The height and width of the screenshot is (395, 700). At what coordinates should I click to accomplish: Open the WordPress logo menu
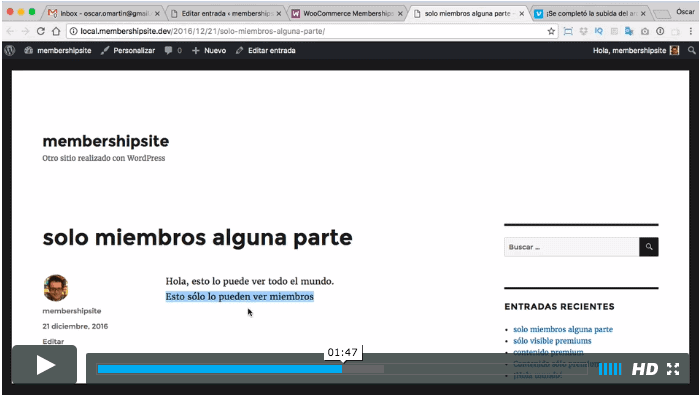pyautogui.click(x=10, y=50)
